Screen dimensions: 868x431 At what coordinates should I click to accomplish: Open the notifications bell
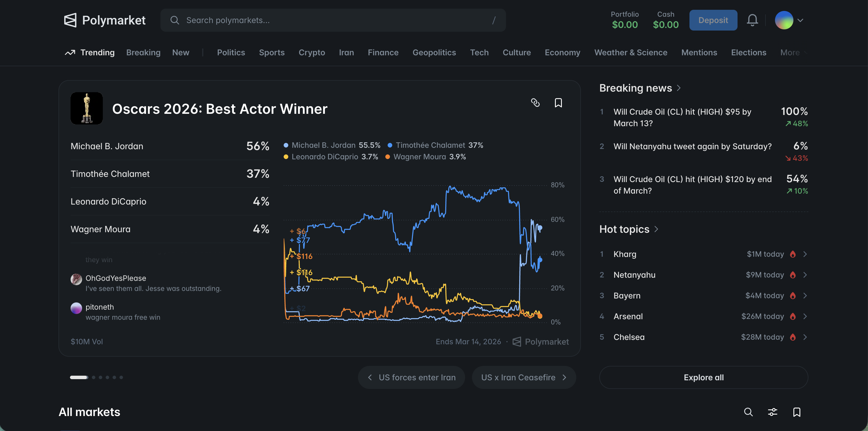(752, 20)
